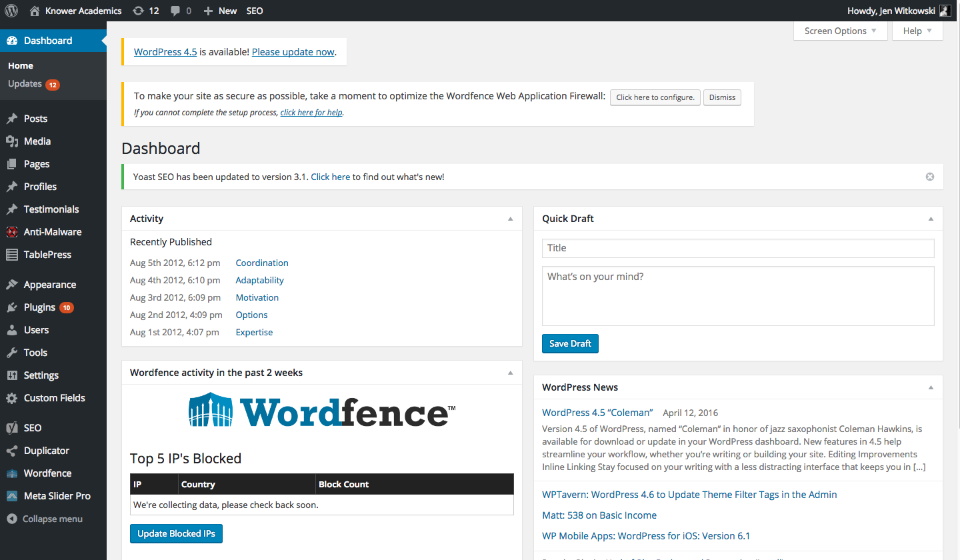The image size is (960, 560).
Task: Click the Testimonials pin icon
Action: pos(12,209)
